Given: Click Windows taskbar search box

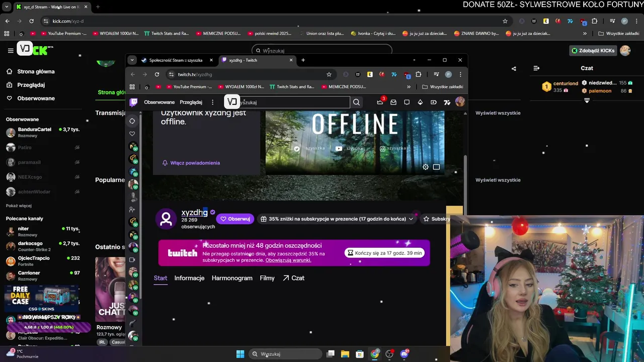Looking at the screenshot, I should [286, 354].
